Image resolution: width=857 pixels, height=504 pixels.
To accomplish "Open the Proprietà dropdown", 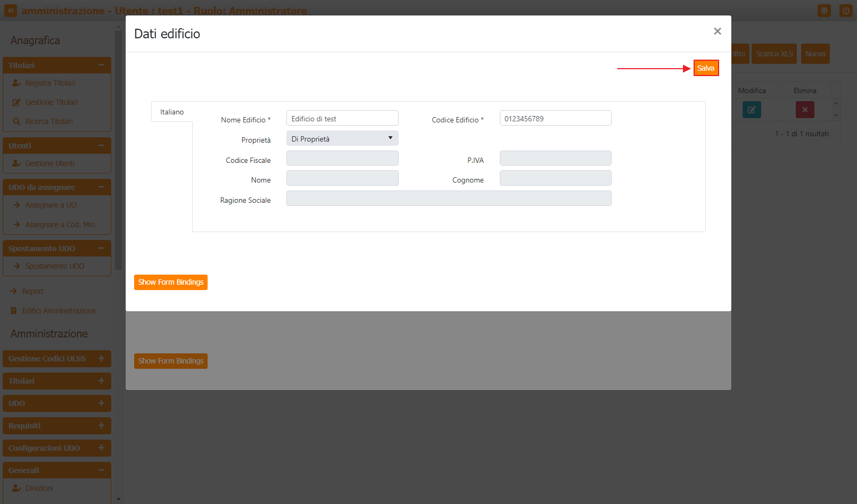I will (342, 138).
